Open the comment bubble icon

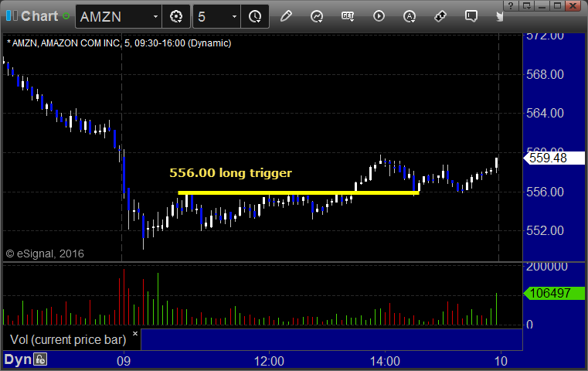(471, 16)
